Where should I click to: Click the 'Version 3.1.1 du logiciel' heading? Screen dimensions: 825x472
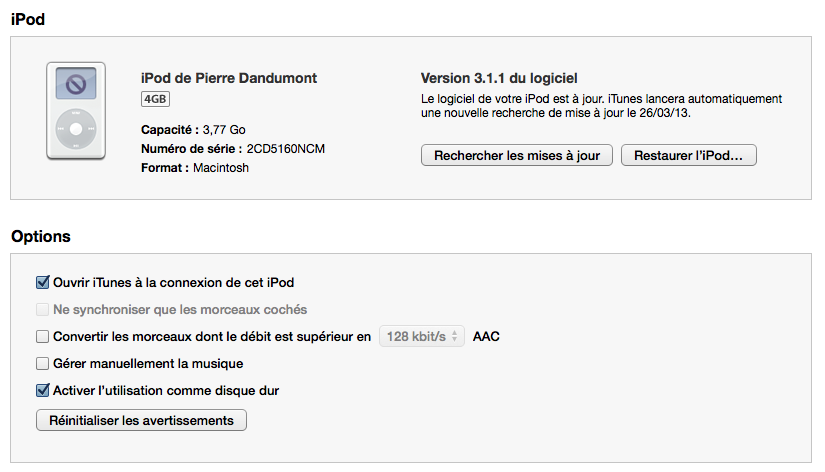pyautogui.click(x=499, y=78)
